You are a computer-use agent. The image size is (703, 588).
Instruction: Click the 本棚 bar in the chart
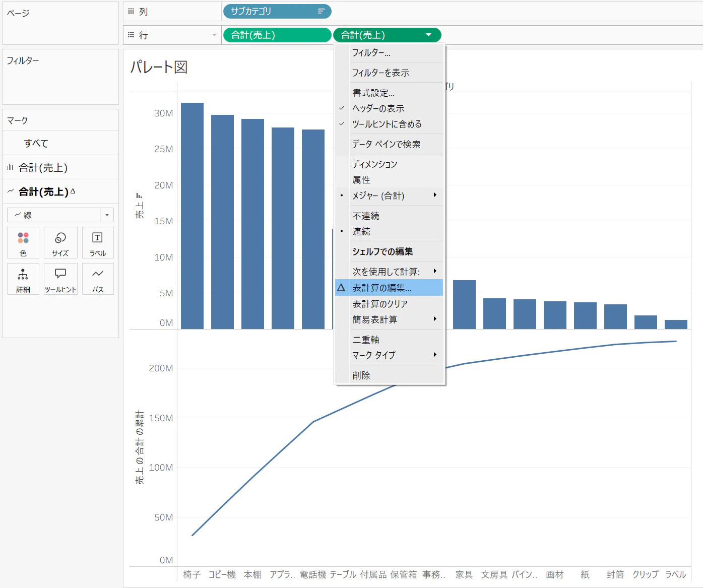point(252,224)
